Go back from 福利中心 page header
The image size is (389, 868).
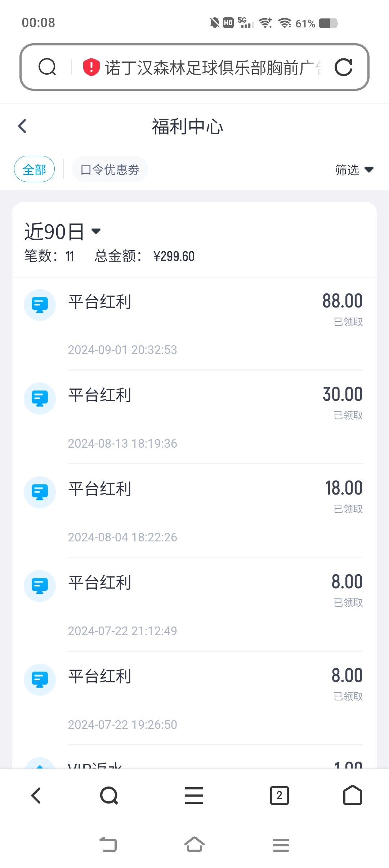22,126
